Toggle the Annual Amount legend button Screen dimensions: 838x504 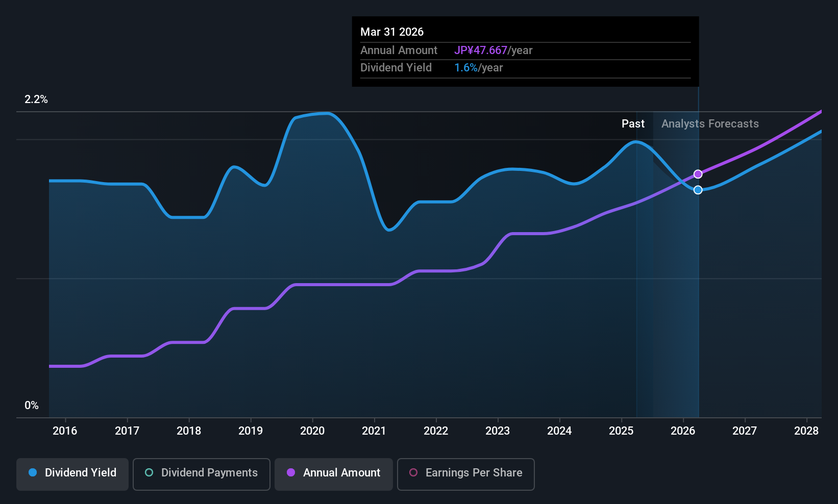334,474
